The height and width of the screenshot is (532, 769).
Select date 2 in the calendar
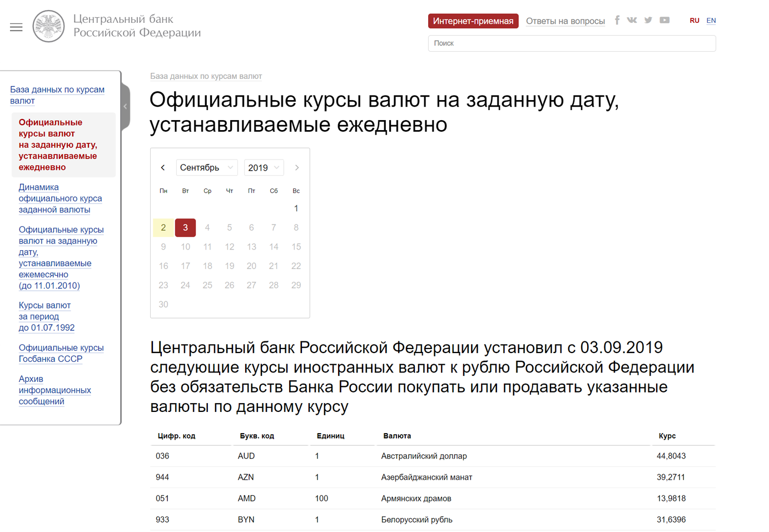coord(163,227)
